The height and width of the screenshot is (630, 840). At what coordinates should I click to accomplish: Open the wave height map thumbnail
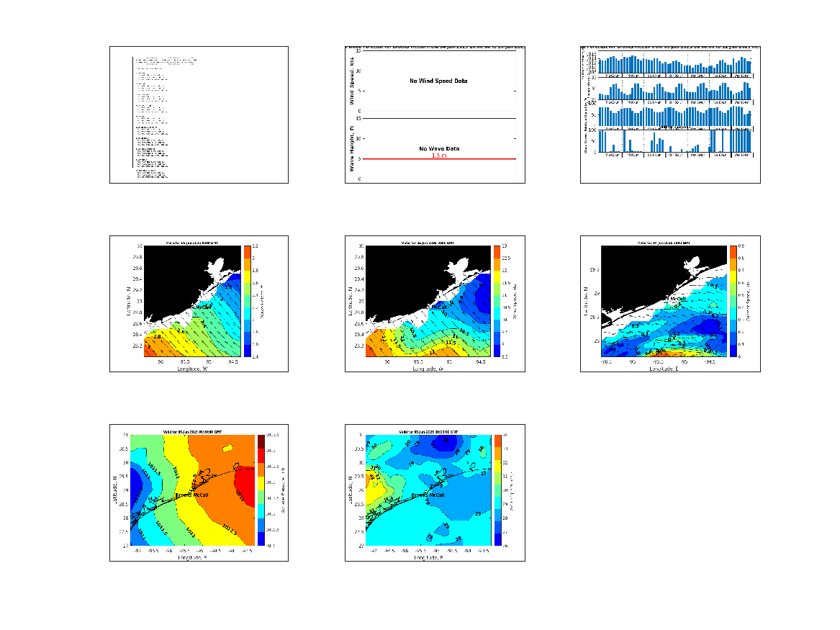click(x=199, y=304)
